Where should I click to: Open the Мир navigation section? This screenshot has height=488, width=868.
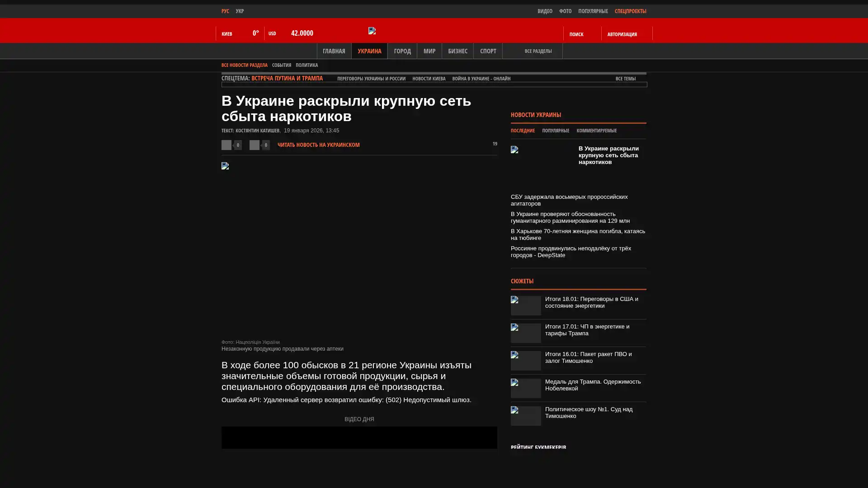[429, 52]
